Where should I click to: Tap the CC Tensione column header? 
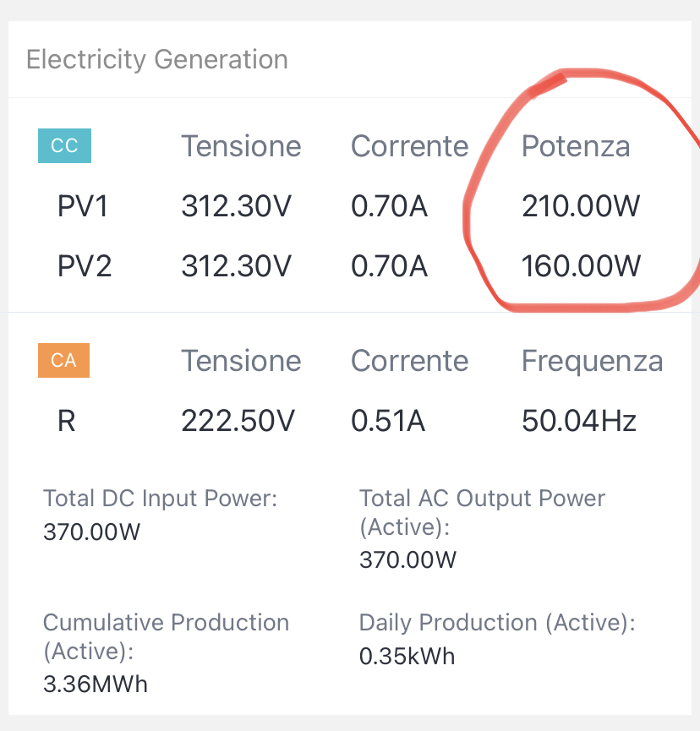241,146
